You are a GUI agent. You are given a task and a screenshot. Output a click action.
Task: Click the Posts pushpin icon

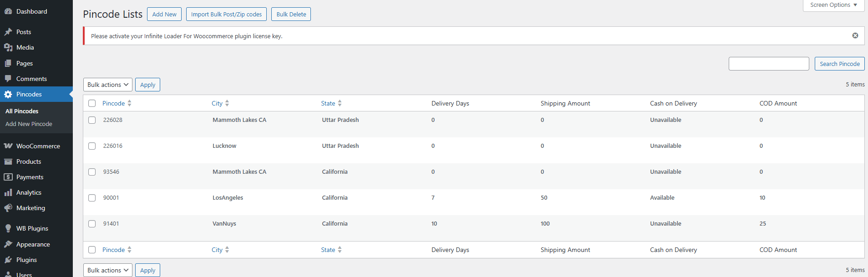pyautogui.click(x=8, y=32)
